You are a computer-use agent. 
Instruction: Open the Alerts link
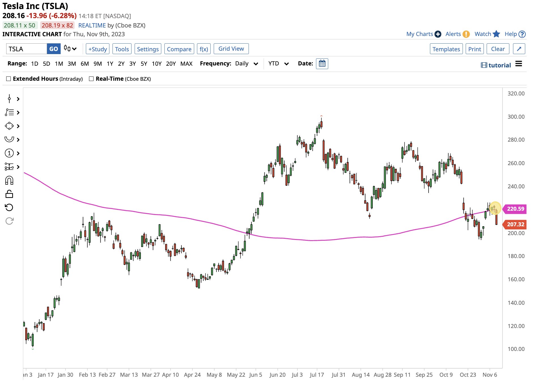pyautogui.click(x=453, y=34)
